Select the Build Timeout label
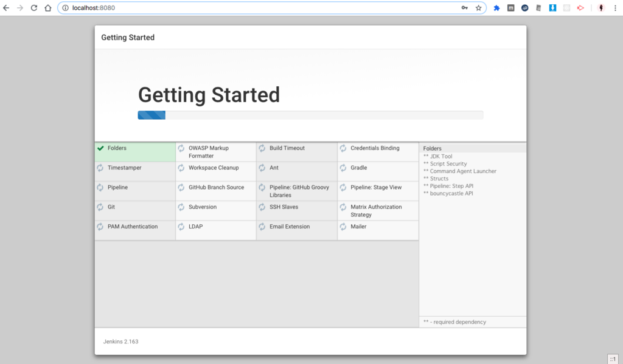Image resolution: width=623 pixels, height=364 pixels. click(287, 148)
